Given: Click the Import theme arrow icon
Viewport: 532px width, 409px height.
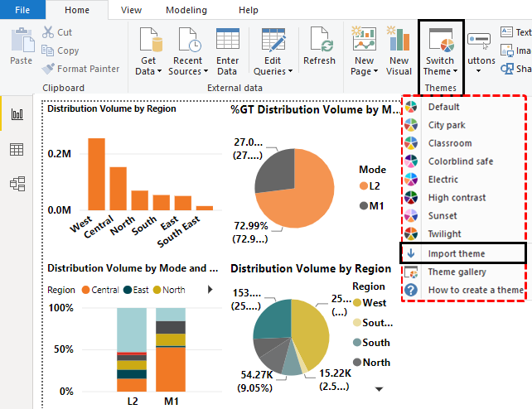Looking at the screenshot, I should pos(411,253).
